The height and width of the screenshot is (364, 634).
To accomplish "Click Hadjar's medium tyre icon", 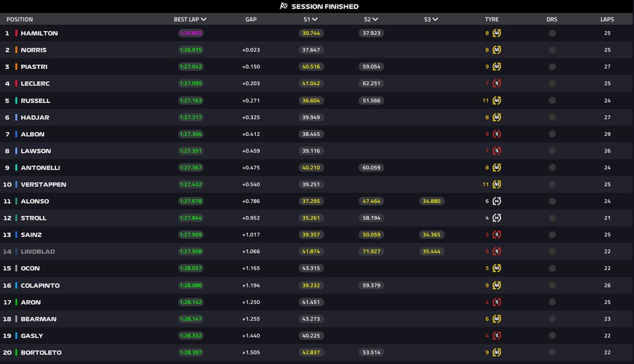I will coord(497,117).
